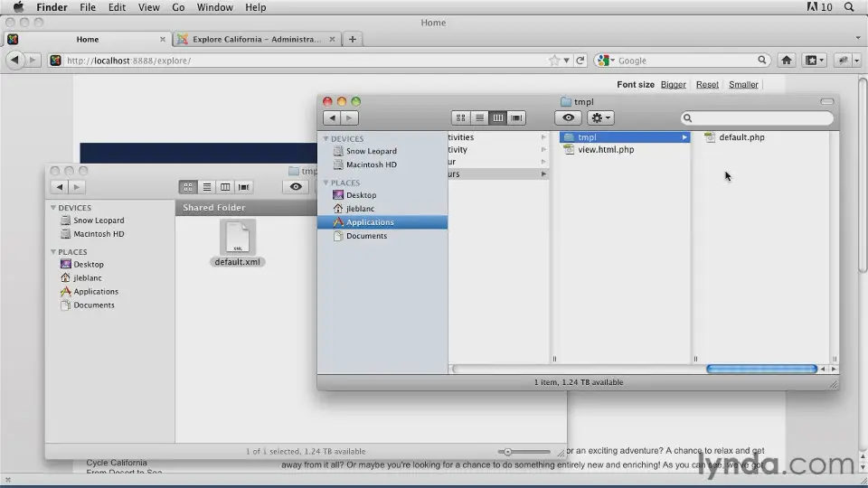The height and width of the screenshot is (488, 868).
Task: Close the Home browser tab
Action: tap(162, 39)
